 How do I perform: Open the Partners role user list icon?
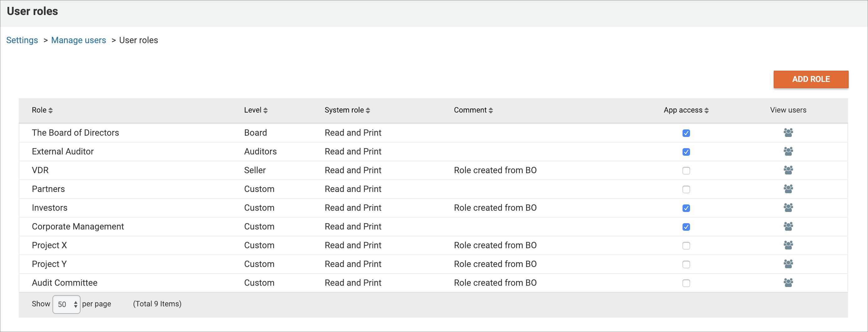click(788, 189)
